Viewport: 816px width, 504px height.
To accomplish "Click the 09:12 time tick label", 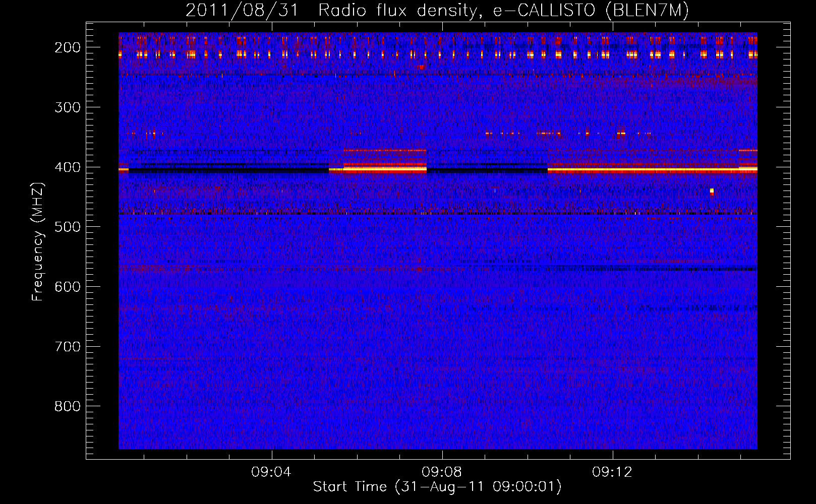I will click(x=612, y=472).
